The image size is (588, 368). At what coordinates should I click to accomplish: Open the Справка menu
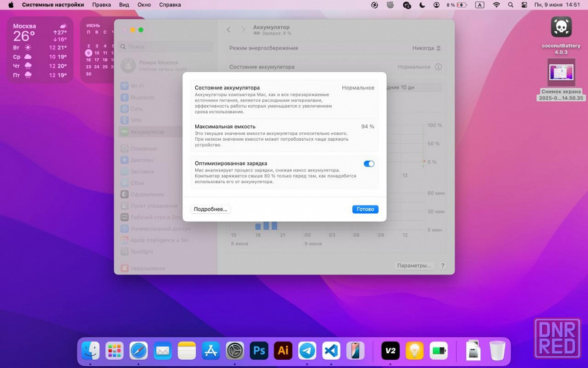click(x=170, y=5)
